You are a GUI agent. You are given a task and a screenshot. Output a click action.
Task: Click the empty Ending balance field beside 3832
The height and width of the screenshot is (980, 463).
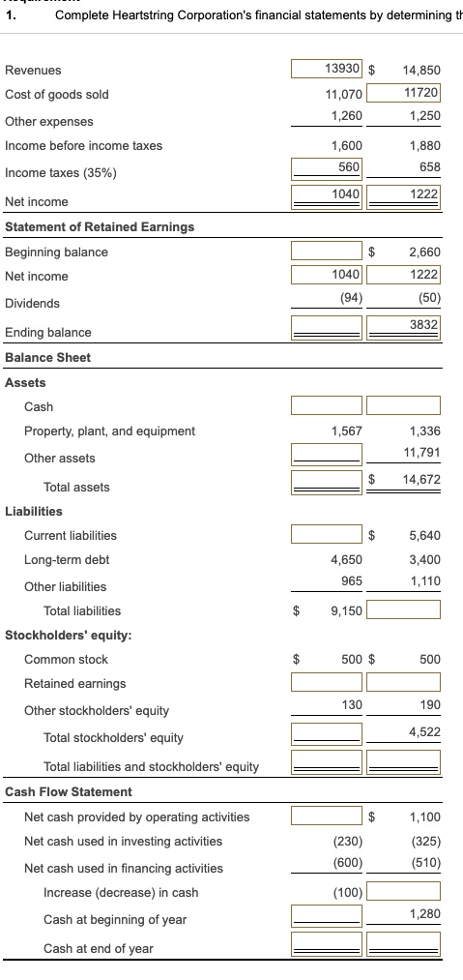[327, 326]
